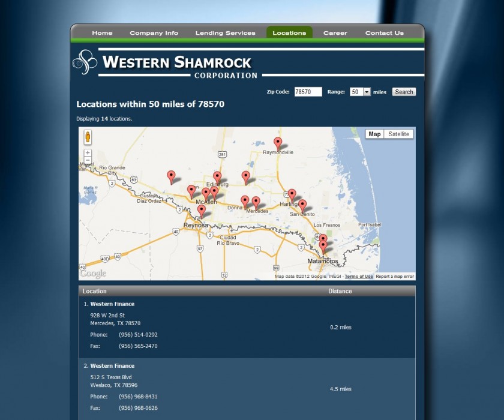Screen dimensions: 504x420
Task: Open the Lending Services page
Action: (x=226, y=33)
